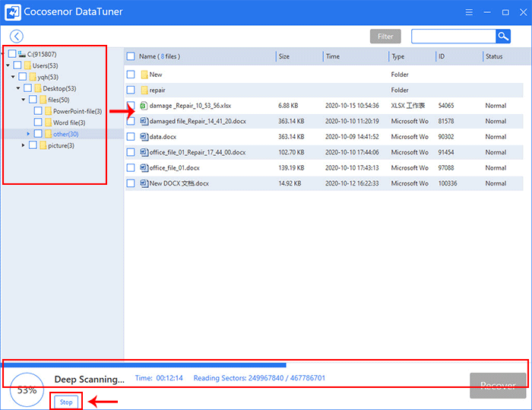
Task: Select office_file_01_Repair_17_44_00.docx file name
Action: point(198,152)
